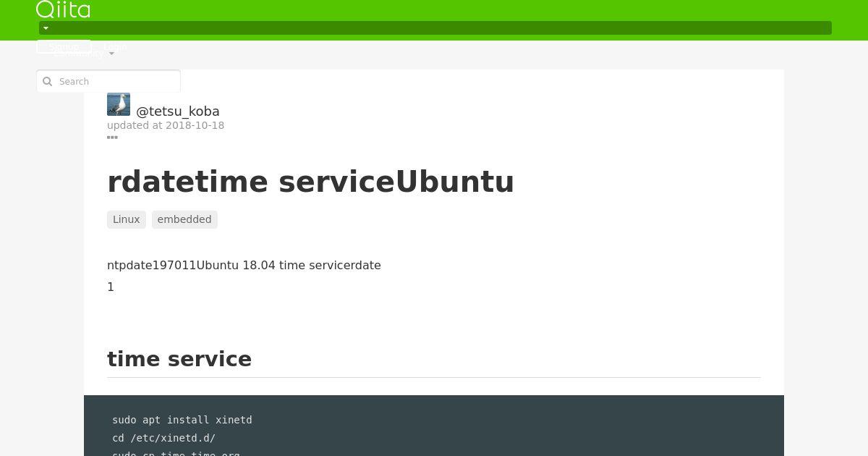Click the sudo apt install xinetd line
The height and width of the screenshot is (456, 868).
[x=182, y=420]
